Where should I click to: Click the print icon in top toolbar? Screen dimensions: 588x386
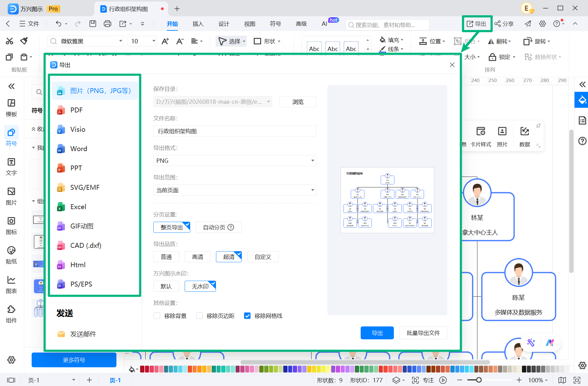[107, 24]
